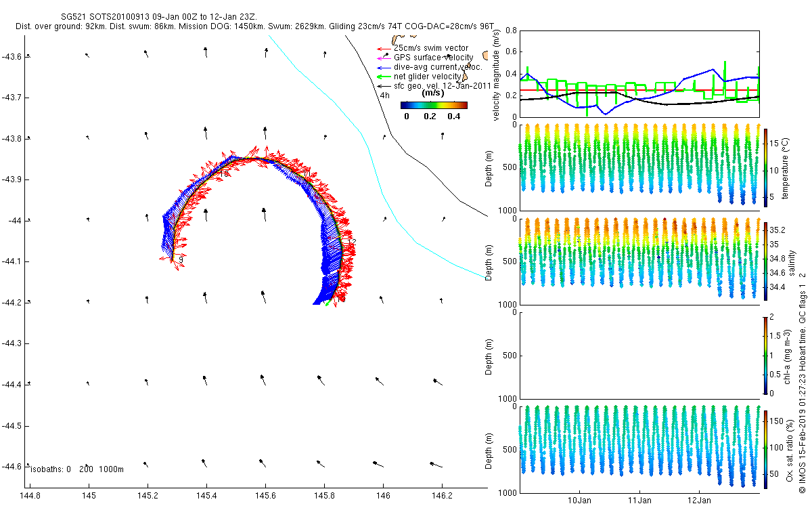Click the '0.6' tick on the velocity magnitude axis
Screen dimensions: 812x508
click(x=511, y=52)
